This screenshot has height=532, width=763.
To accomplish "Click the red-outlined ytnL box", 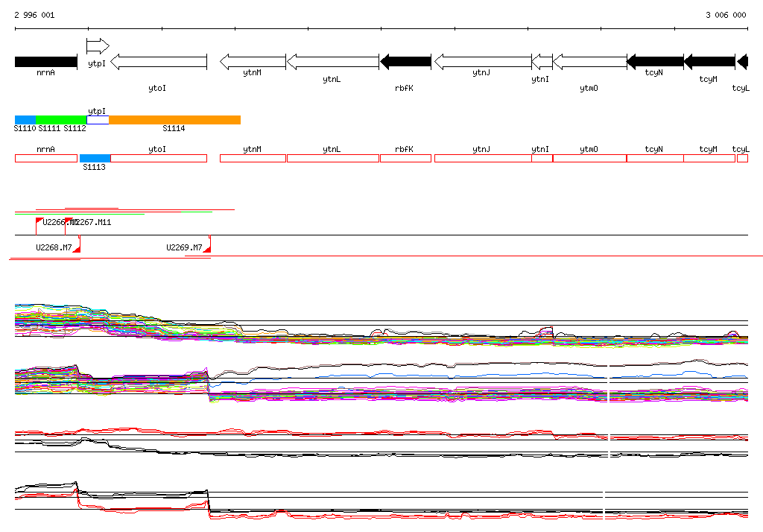I will pos(332,159).
